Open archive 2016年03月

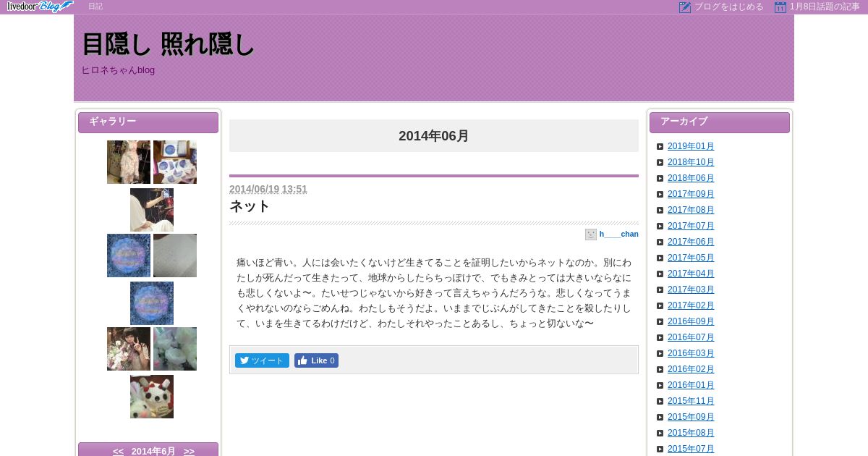click(691, 353)
